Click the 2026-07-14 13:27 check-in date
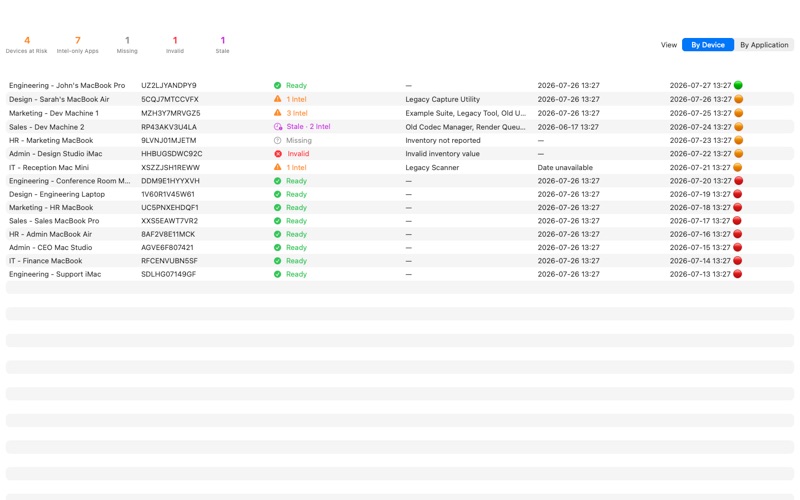Image resolution: width=800 pixels, height=500 pixels. (x=700, y=261)
